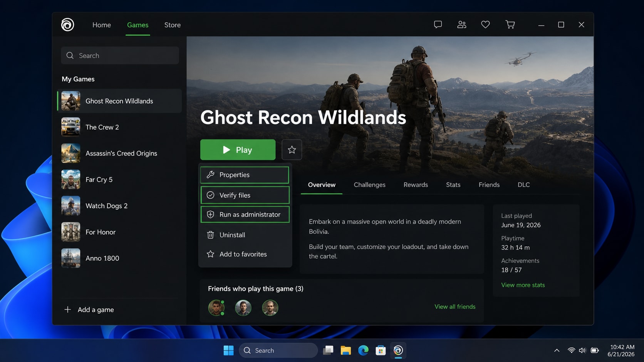The image size is (644, 362).
Task: Select Run as administrator
Action: pyautogui.click(x=245, y=214)
